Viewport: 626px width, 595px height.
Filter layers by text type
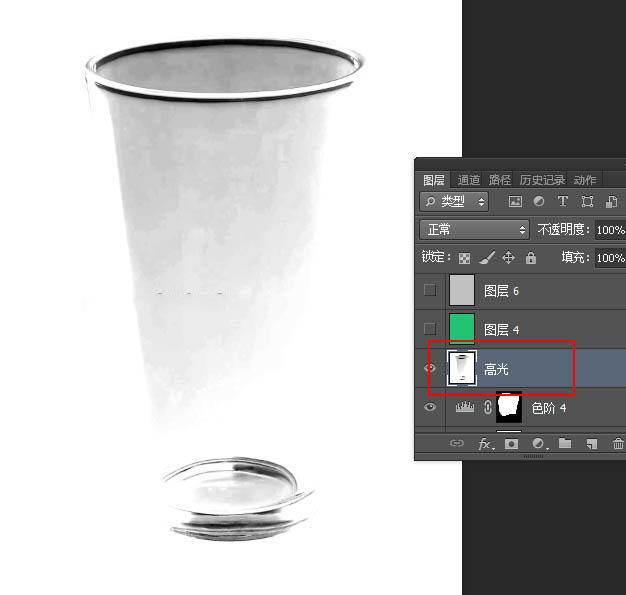click(x=562, y=202)
